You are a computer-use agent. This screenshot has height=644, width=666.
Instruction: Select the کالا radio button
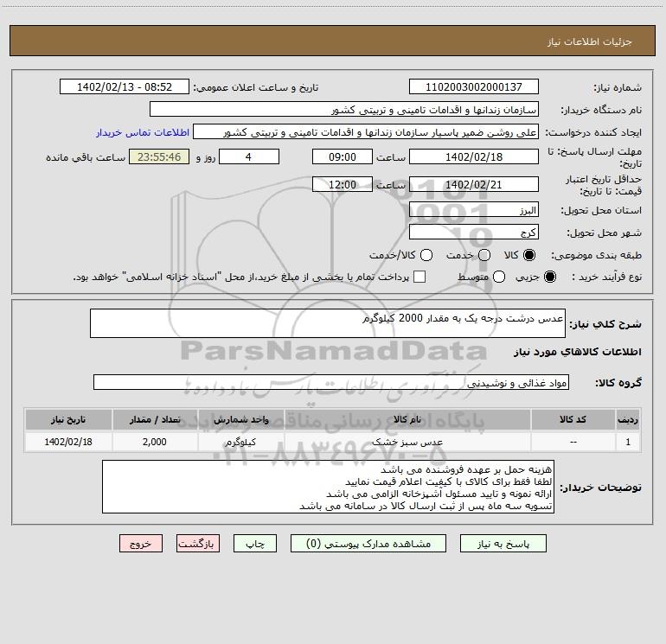(529, 255)
